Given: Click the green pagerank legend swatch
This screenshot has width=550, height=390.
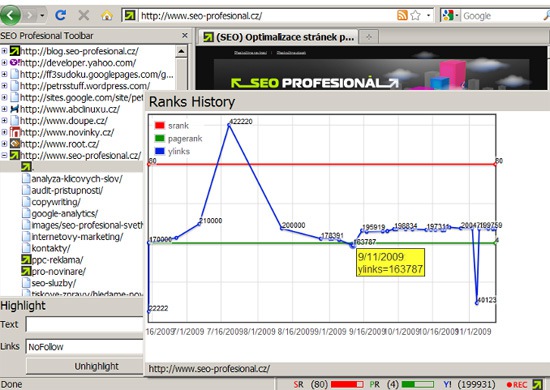Looking at the screenshot, I should (160, 138).
